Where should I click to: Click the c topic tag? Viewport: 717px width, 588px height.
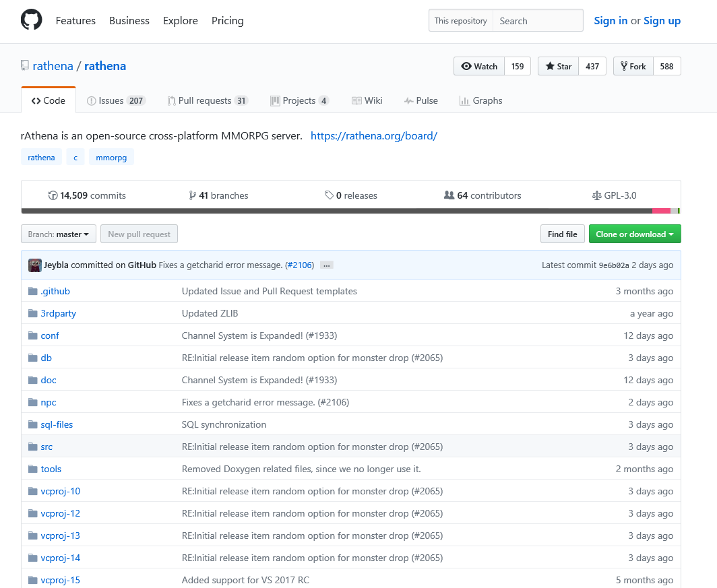75,157
